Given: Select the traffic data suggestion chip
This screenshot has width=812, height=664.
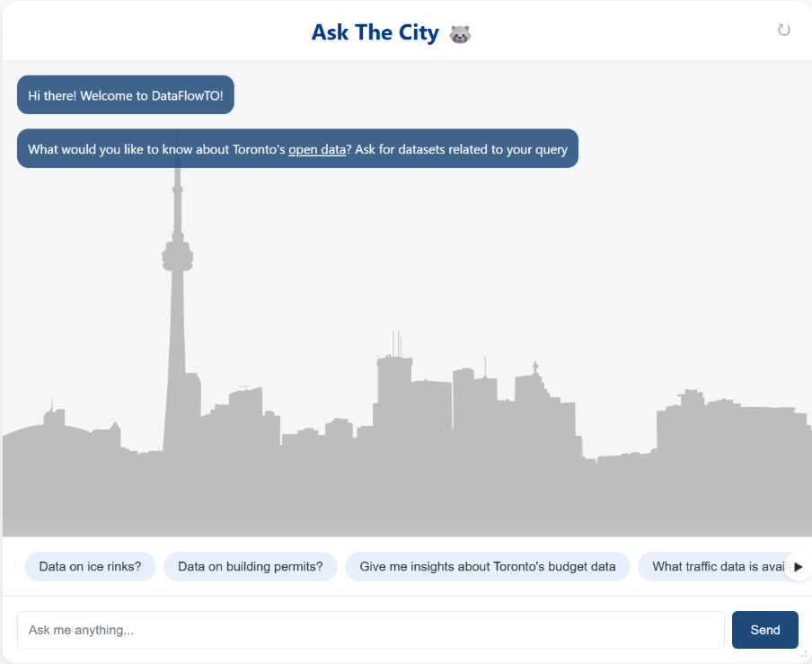Looking at the screenshot, I should (x=717, y=567).
